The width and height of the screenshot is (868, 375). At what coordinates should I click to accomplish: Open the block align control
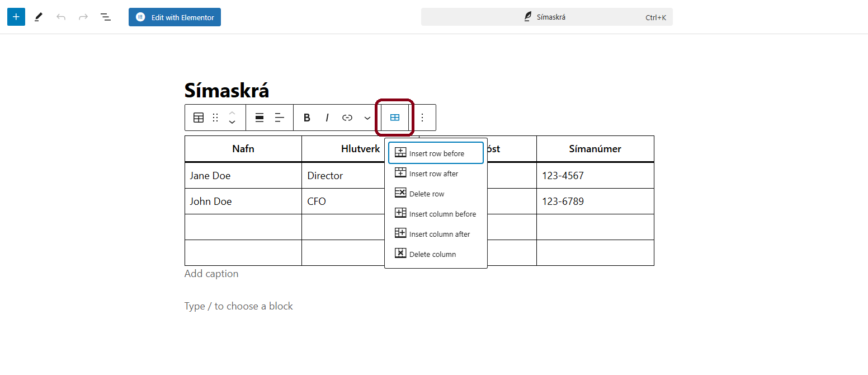pyautogui.click(x=260, y=118)
